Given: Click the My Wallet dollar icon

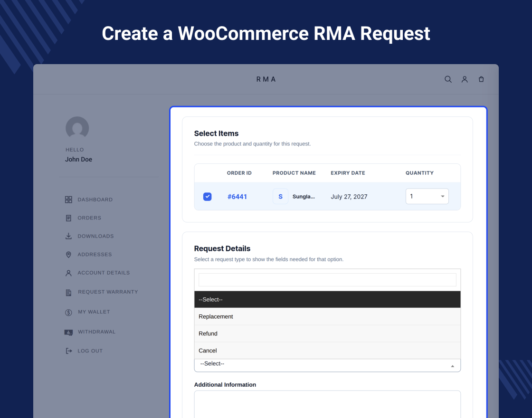Looking at the screenshot, I should point(68,313).
